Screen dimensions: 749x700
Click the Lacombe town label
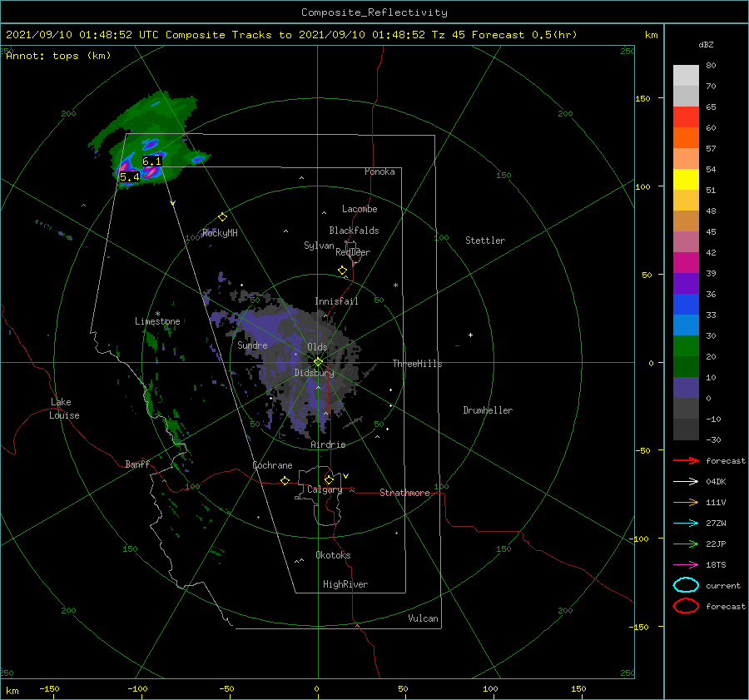click(360, 209)
